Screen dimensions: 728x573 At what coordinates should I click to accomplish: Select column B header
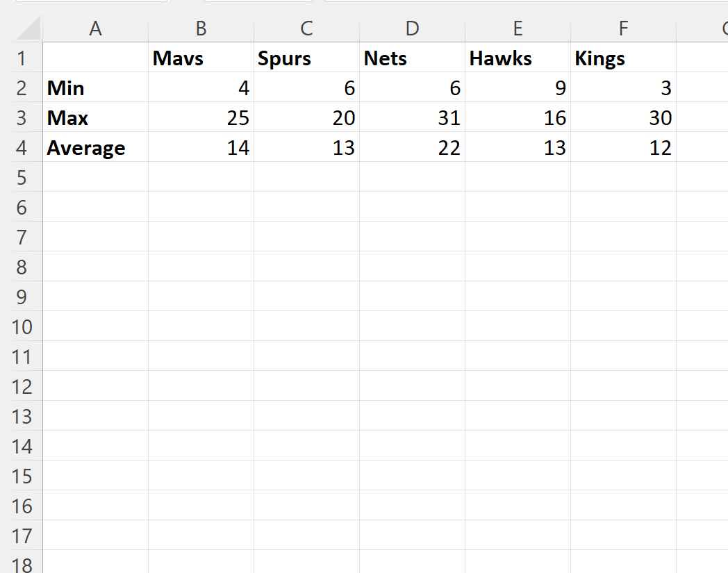point(201,28)
